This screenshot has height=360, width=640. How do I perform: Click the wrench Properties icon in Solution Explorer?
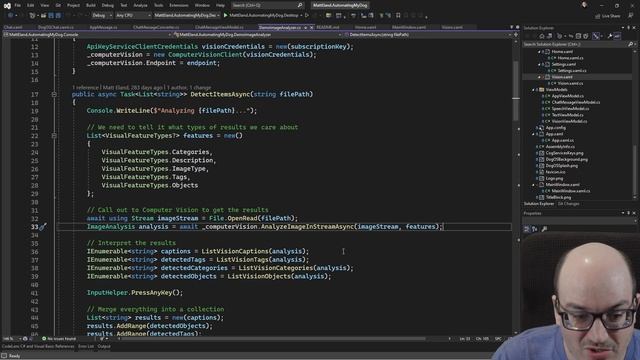[610, 36]
